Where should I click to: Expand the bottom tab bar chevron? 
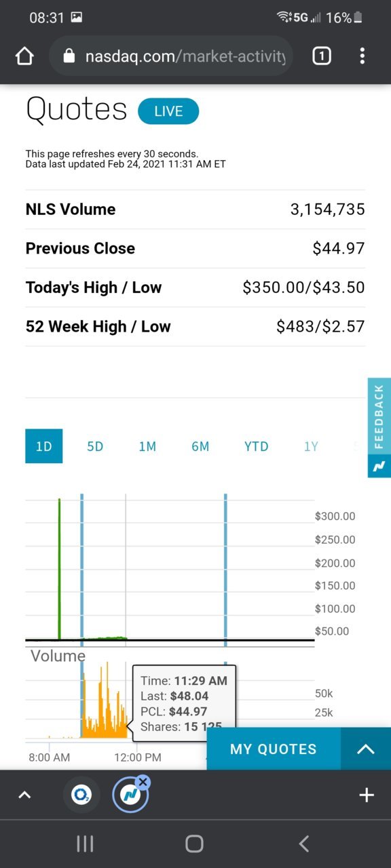[24, 795]
